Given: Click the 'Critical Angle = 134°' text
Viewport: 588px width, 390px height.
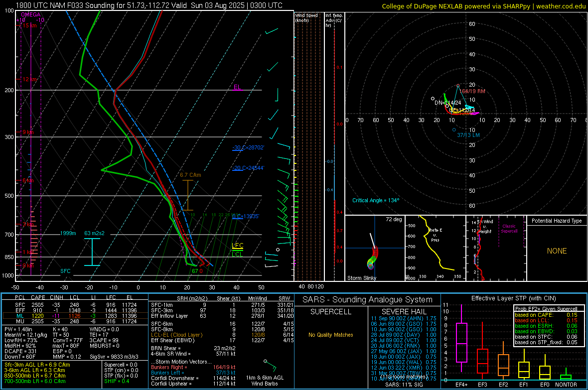Looking at the screenshot, I should (376, 200).
